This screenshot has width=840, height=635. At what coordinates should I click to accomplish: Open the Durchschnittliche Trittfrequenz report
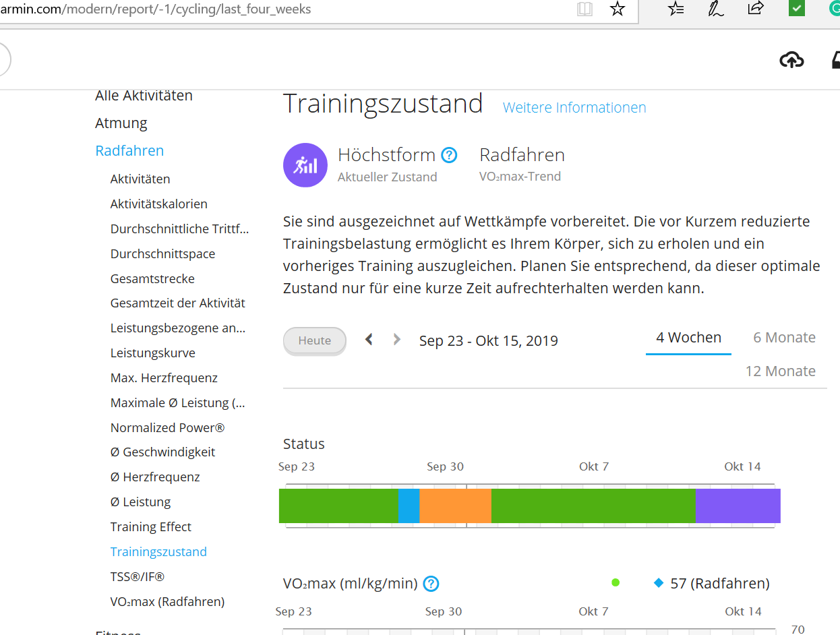coord(180,229)
